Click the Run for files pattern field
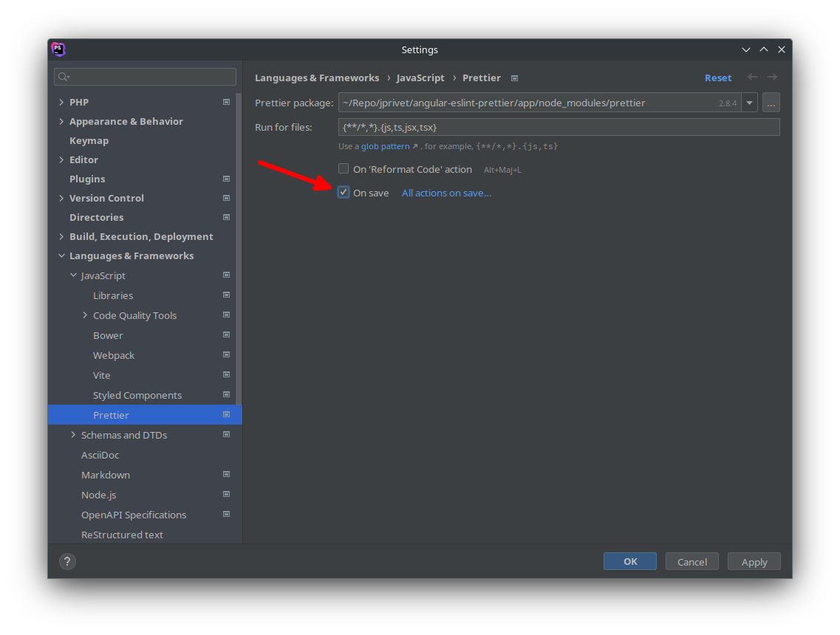The width and height of the screenshot is (840, 635). pyautogui.click(x=559, y=128)
